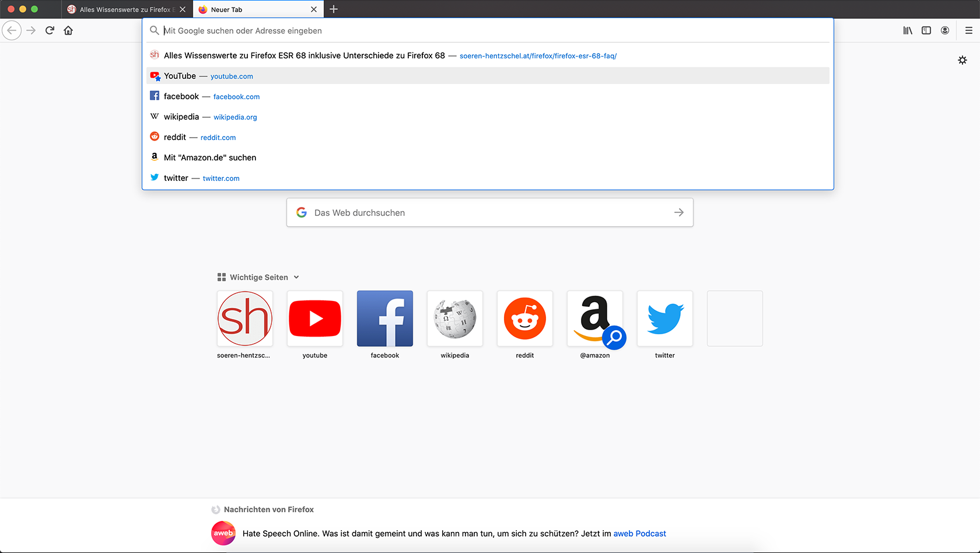980x553 pixels.
Task: Reload the current page
Action: pyautogui.click(x=50, y=30)
